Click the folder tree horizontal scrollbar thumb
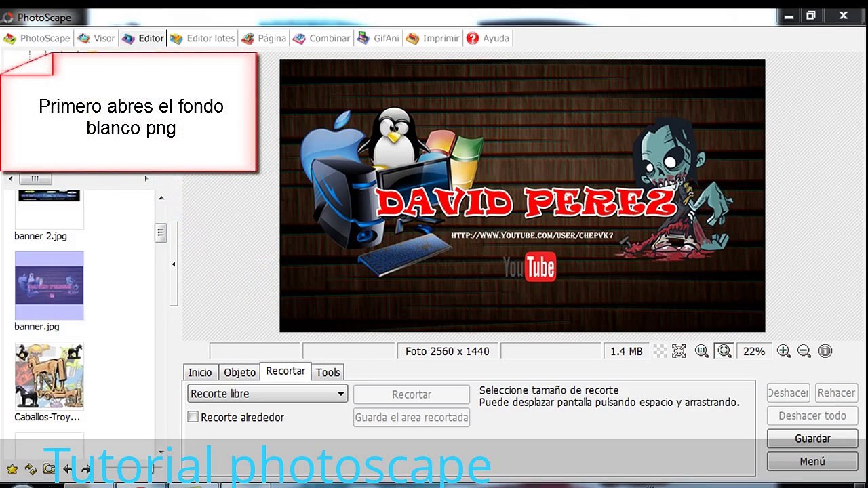868x488 pixels. point(35,179)
